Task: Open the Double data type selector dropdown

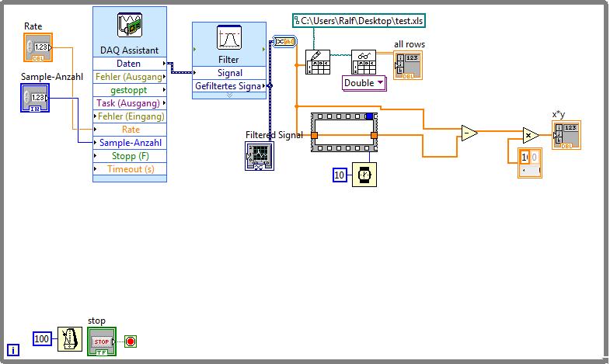Action: pyautogui.click(x=364, y=83)
